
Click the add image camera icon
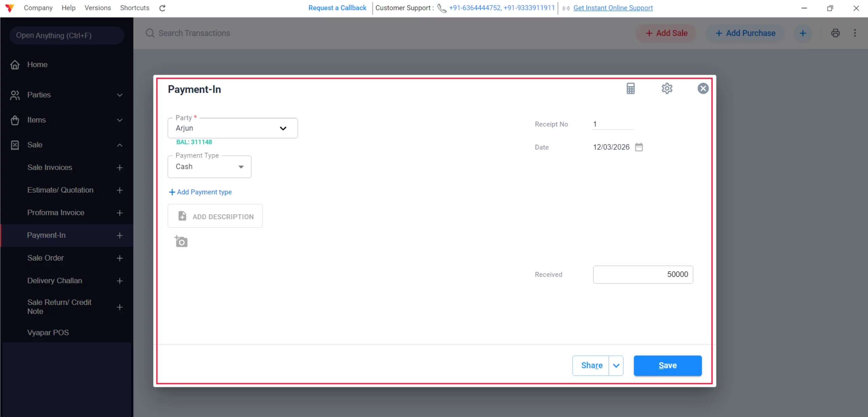point(181,242)
